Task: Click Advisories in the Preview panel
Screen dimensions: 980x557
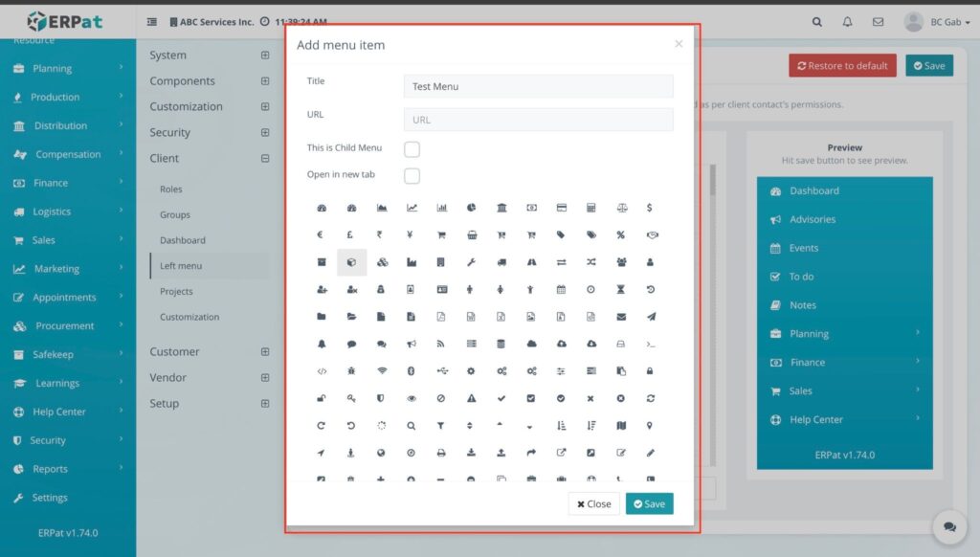Action: point(813,219)
